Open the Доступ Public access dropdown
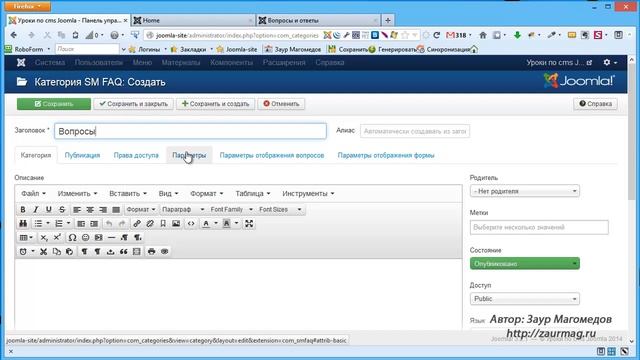Screen dimensions: 640x360 click(524, 299)
